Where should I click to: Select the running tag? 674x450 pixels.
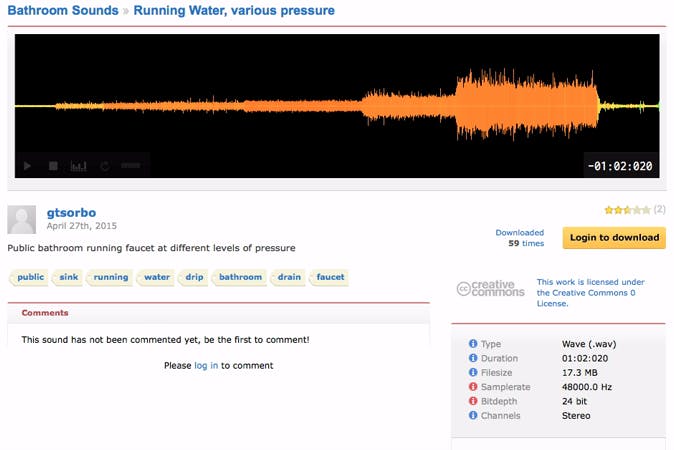coord(110,277)
